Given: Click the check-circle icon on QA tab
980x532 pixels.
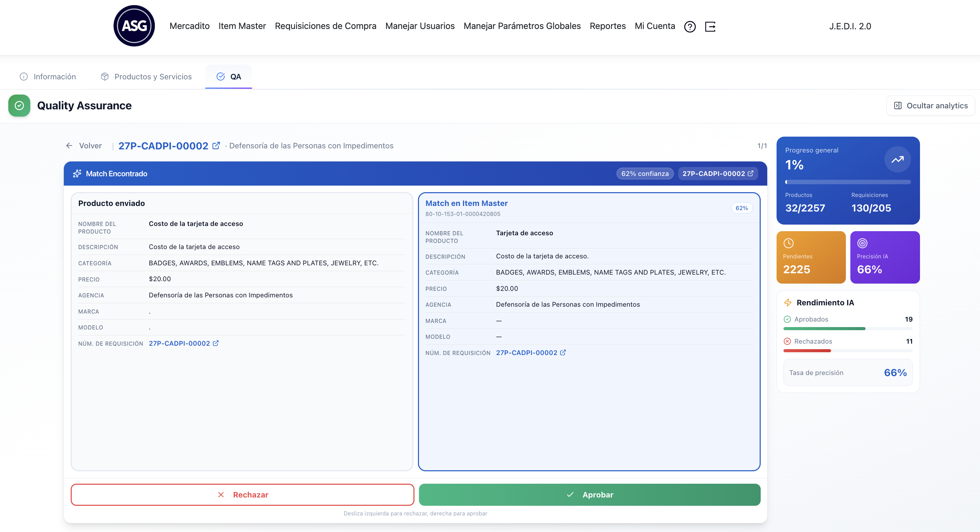Looking at the screenshot, I should pos(221,77).
